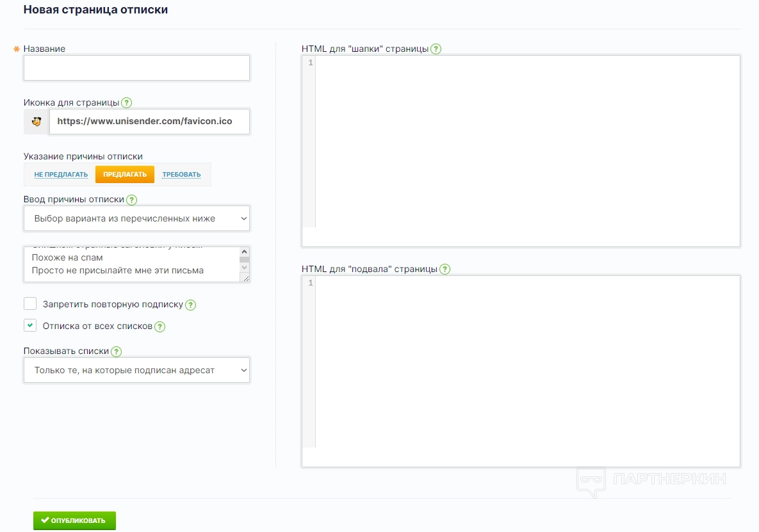Click into HTML header code editor

[x=521, y=151]
